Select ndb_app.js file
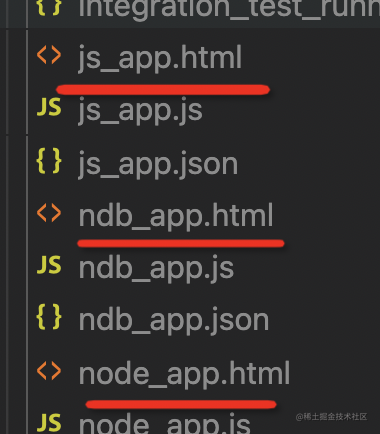 coord(156,268)
